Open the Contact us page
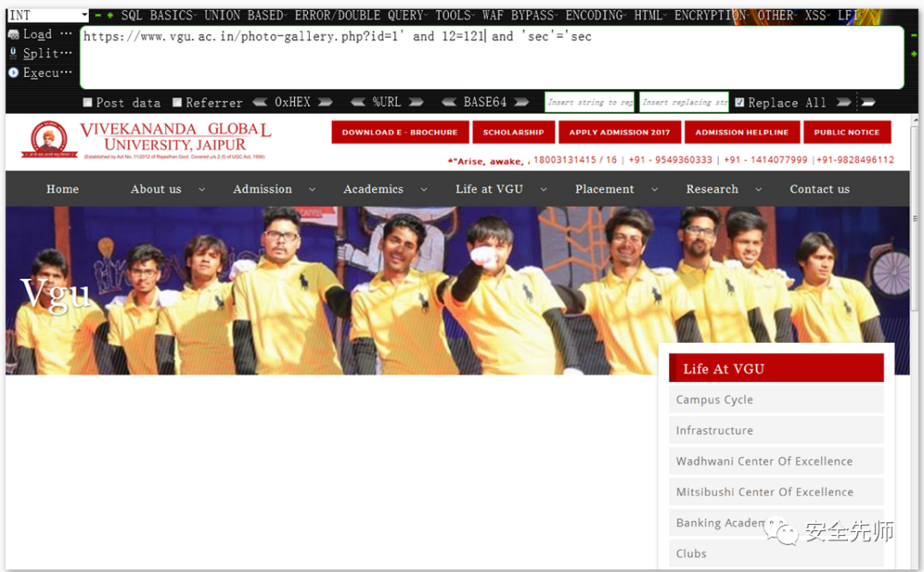 pos(820,189)
